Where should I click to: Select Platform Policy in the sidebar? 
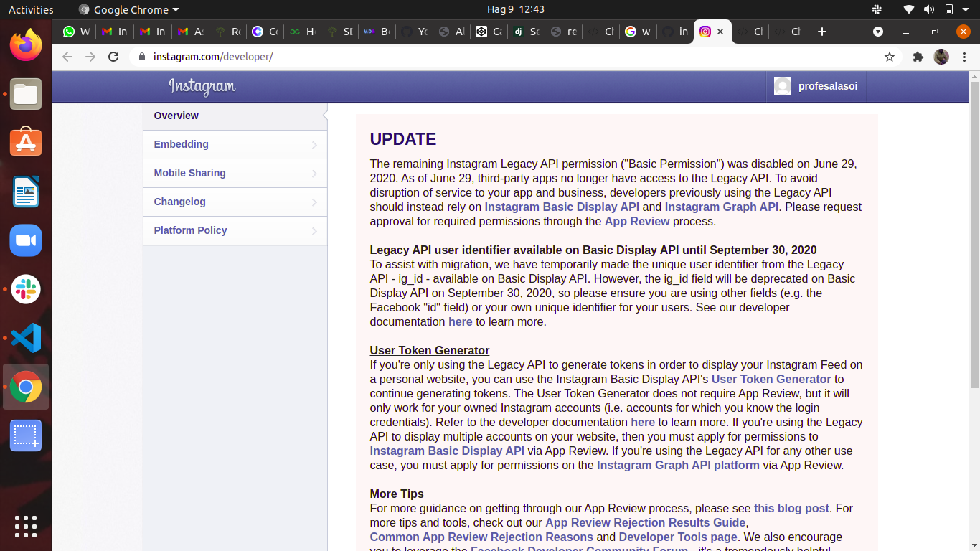pyautogui.click(x=235, y=230)
